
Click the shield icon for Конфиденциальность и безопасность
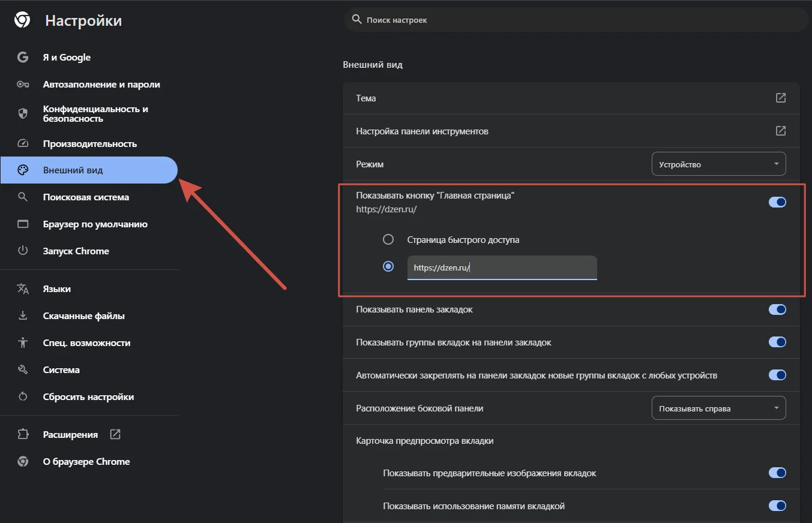[x=23, y=114]
